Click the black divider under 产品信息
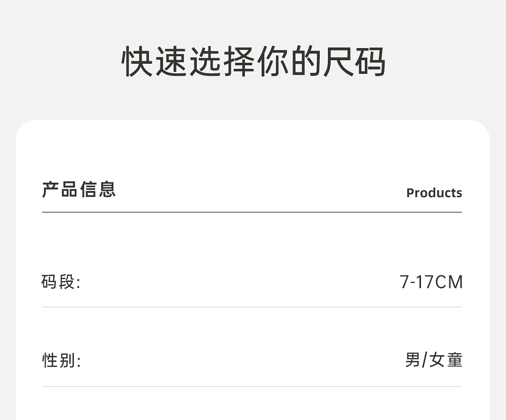This screenshot has width=506, height=420. (x=252, y=212)
